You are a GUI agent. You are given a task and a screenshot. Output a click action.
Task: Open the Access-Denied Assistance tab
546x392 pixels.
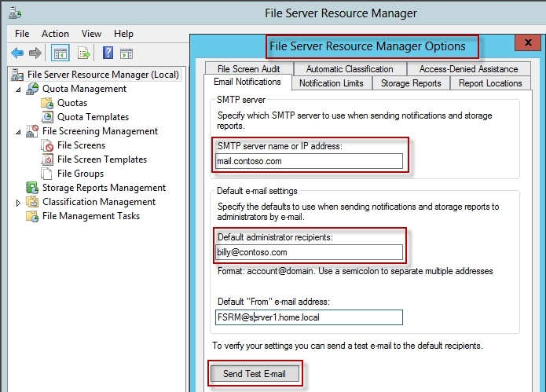click(x=468, y=69)
